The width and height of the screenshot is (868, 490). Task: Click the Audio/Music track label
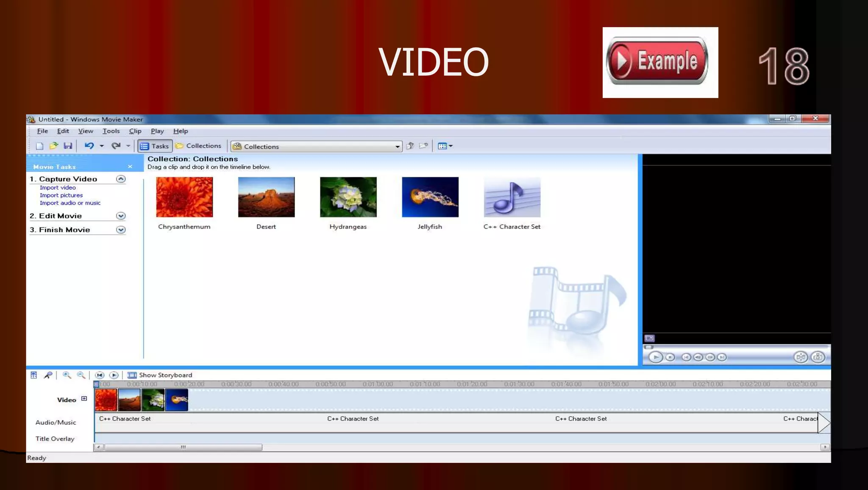tap(56, 423)
